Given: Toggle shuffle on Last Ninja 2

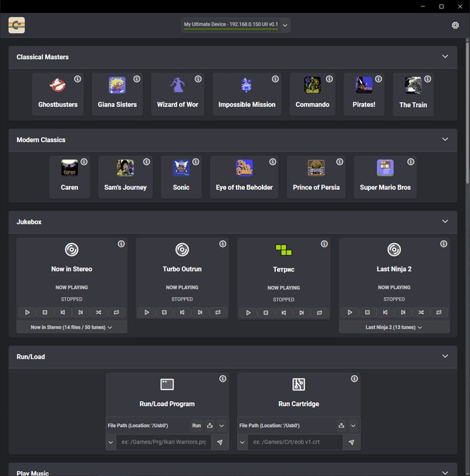Looking at the screenshot, I should pyautogui.click(x=421, y=312).
